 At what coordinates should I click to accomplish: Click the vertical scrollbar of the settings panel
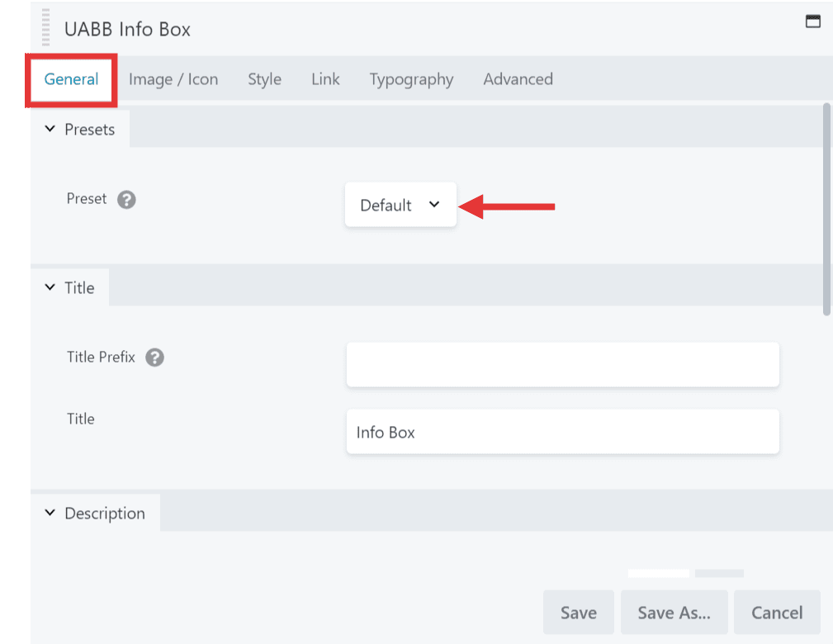point(826,206)
